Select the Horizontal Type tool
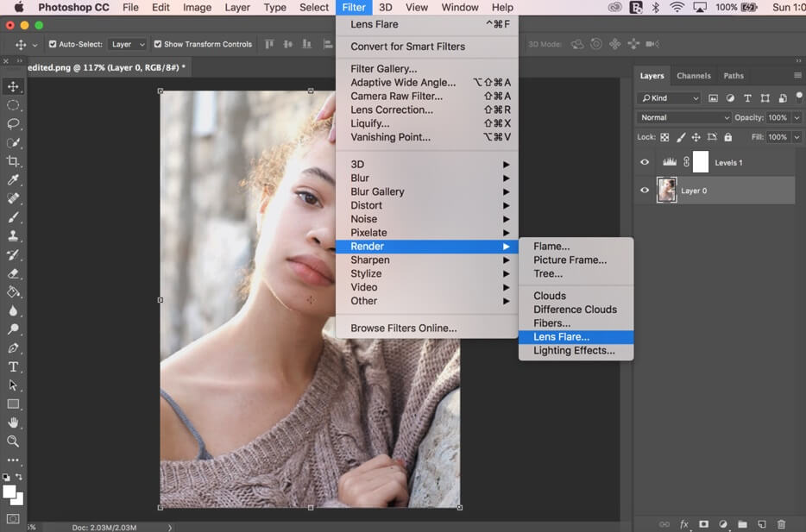Screen dimensions: 806x532 click(13, 366)
